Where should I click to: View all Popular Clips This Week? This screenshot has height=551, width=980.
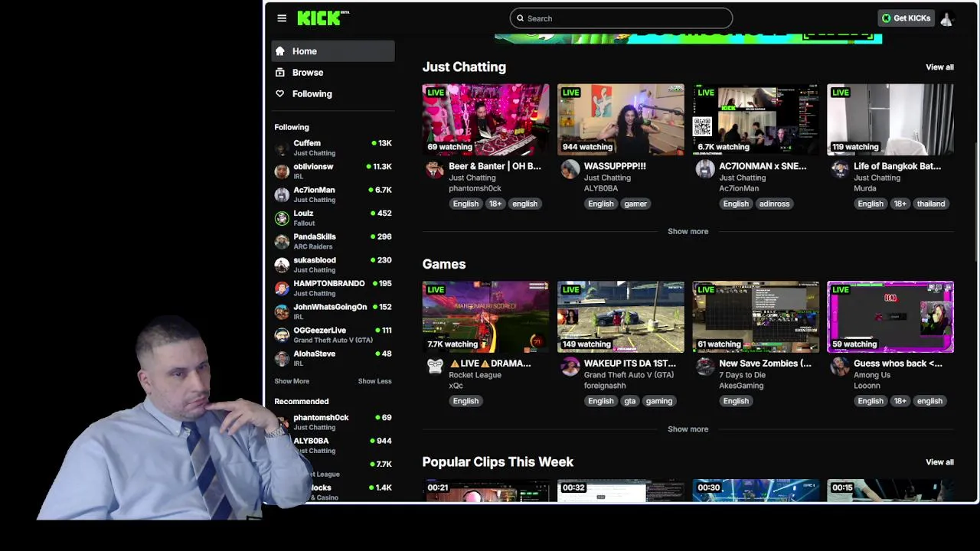pos(939,462)
